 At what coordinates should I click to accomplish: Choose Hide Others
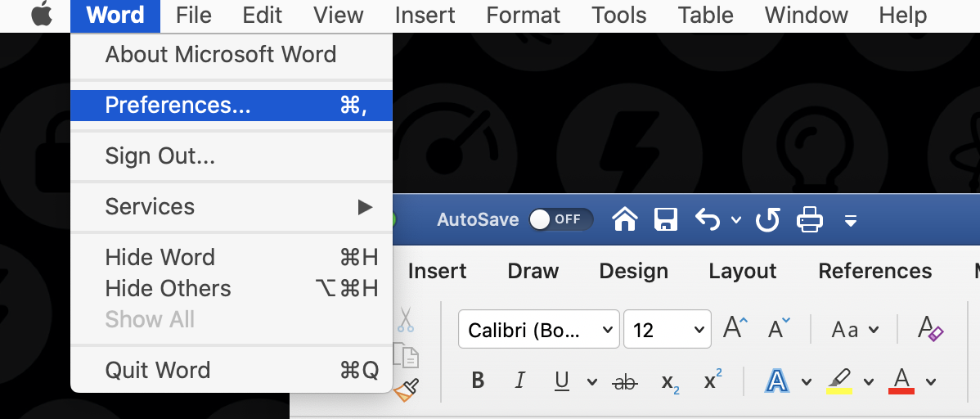(232, 288)
